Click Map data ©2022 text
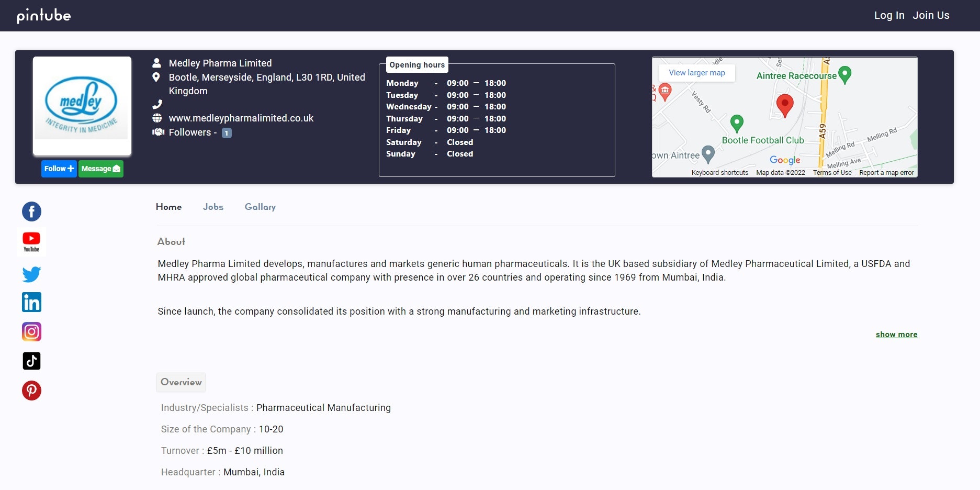Screen dimensions: 980x490 tap(780, 173)
